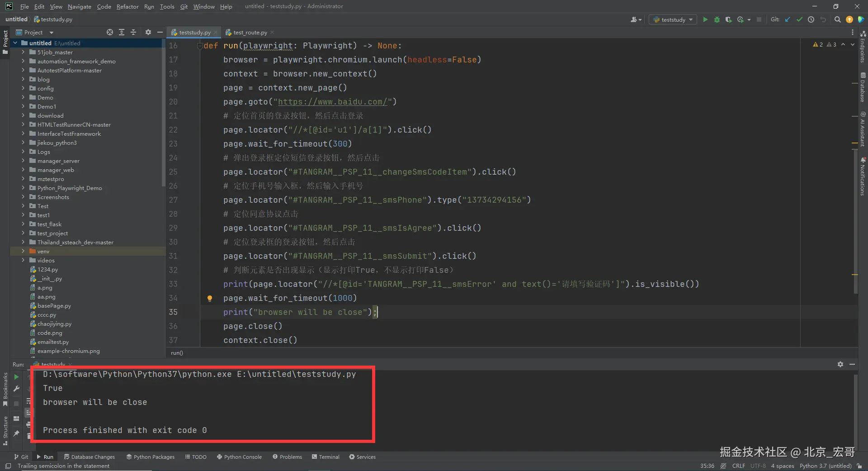Select the basePage.py file in tree
Viewport: 868px width, 471px height.
(54, 306)
